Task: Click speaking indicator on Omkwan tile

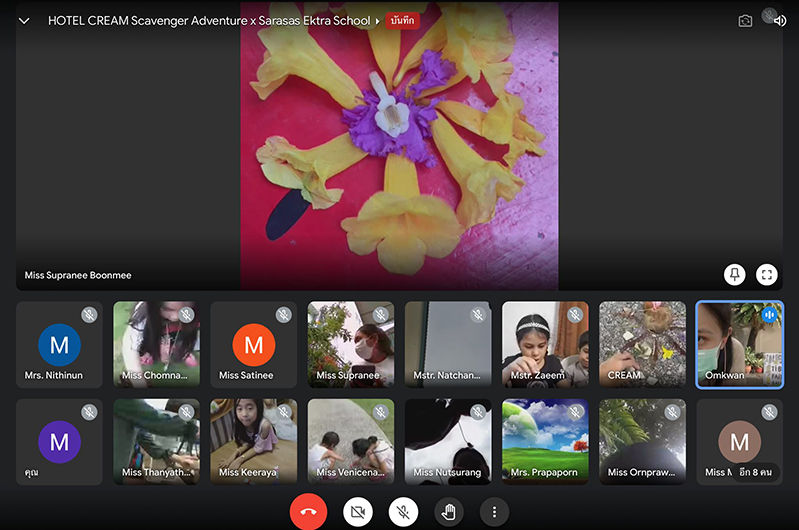Action: point(769,315)
